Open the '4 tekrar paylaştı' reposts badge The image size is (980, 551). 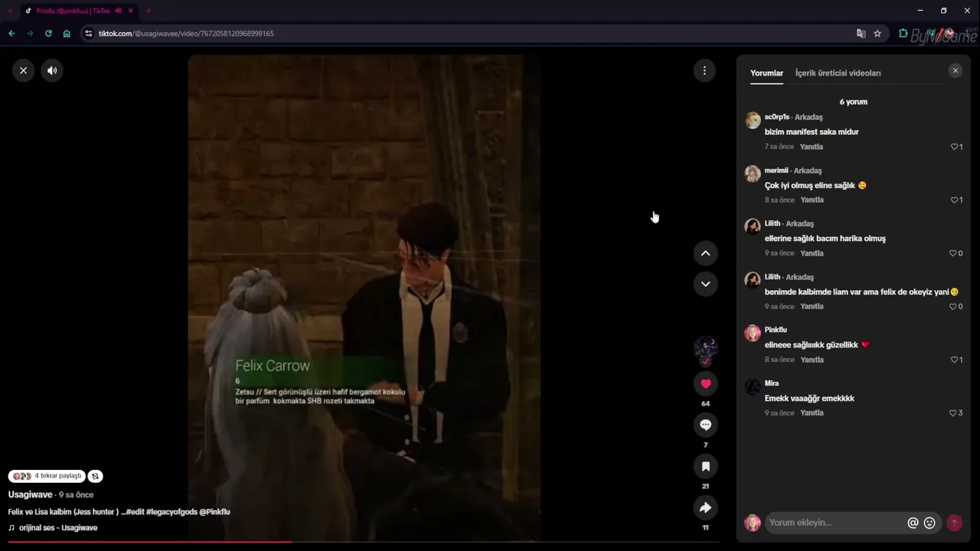point(47,476)
